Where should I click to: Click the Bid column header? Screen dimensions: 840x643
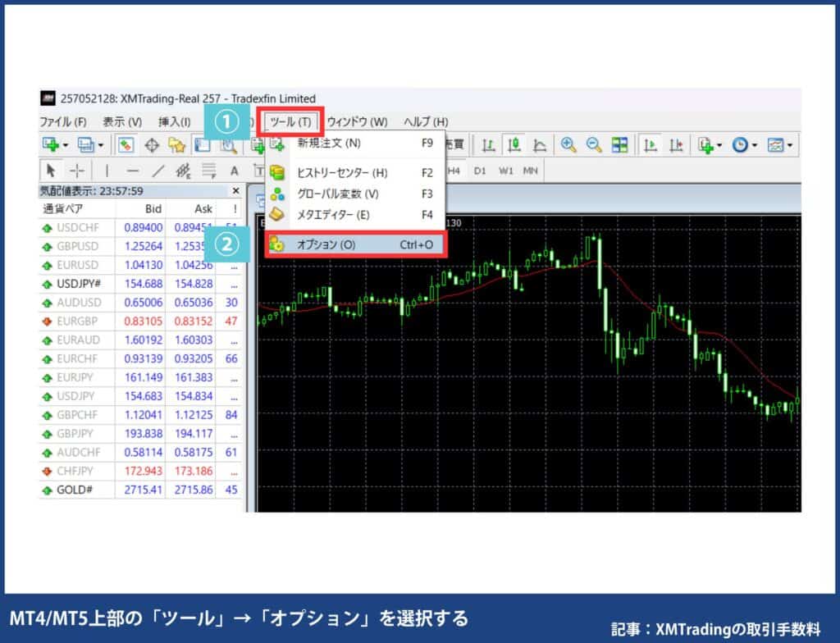click(x=140, y=209)
